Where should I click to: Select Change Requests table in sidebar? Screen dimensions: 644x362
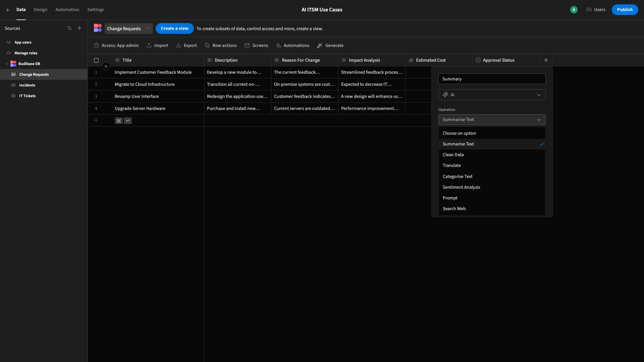[44, 74]
